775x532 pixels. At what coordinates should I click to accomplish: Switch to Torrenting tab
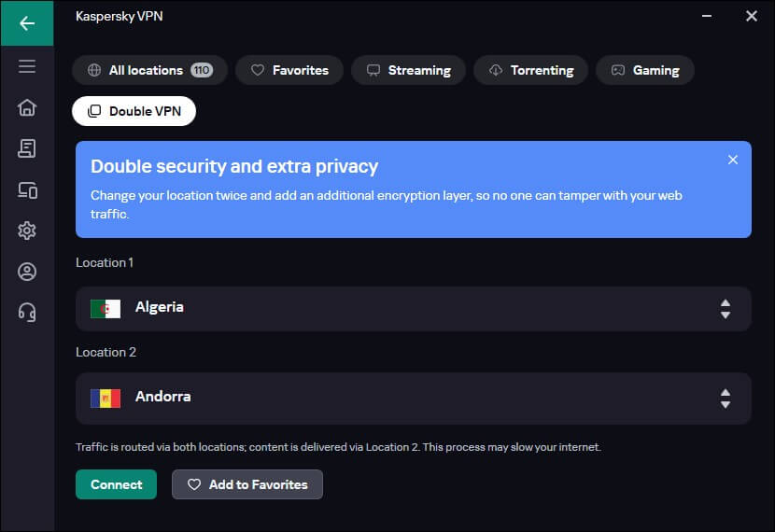coord(531,70)
